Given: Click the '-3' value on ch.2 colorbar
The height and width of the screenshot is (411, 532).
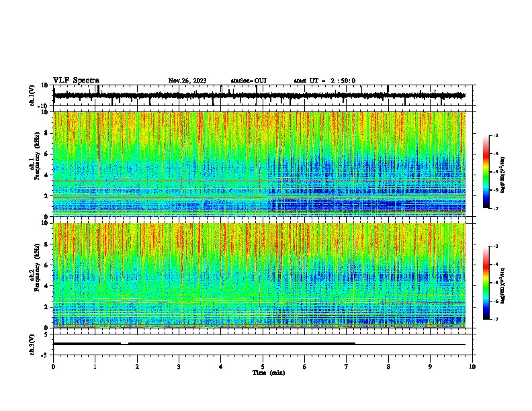Looking at the screenshot, I should 495,246.
